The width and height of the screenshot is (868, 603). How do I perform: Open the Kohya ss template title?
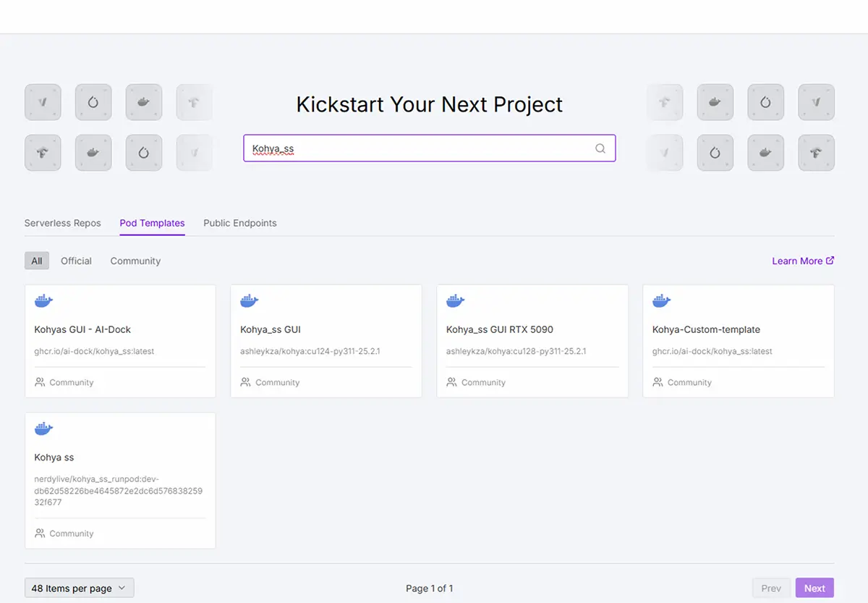pos(54,457)
